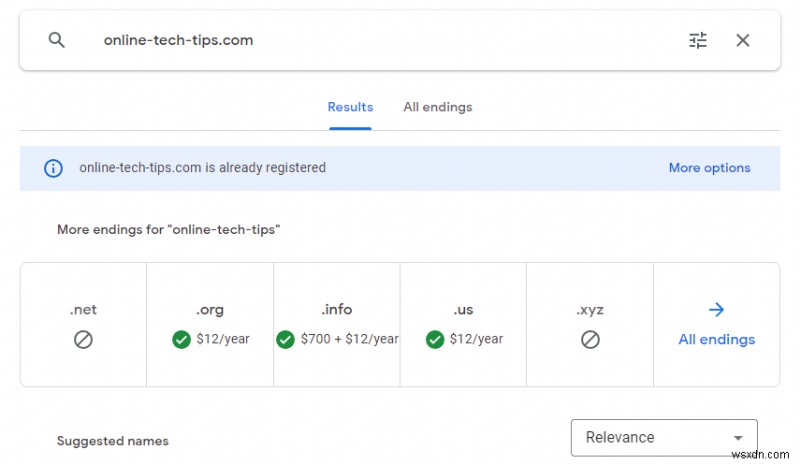Click 'online-tech-tips.com is already registered' message
800x464 pixels.
tap(202, 168)
